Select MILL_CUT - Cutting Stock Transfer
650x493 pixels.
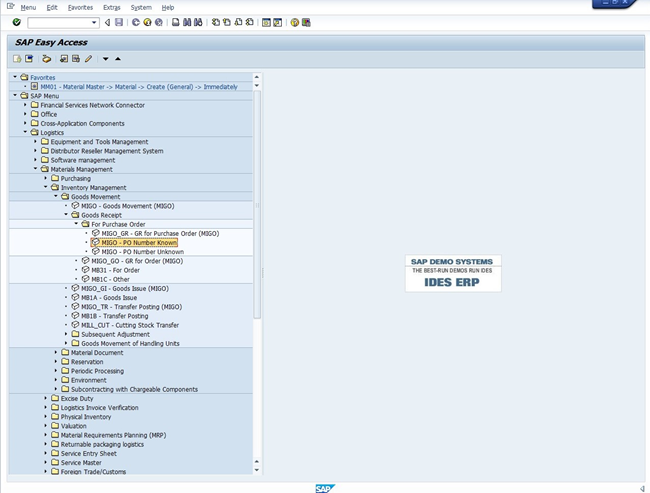pyautogui.click(x=130, y=325)
